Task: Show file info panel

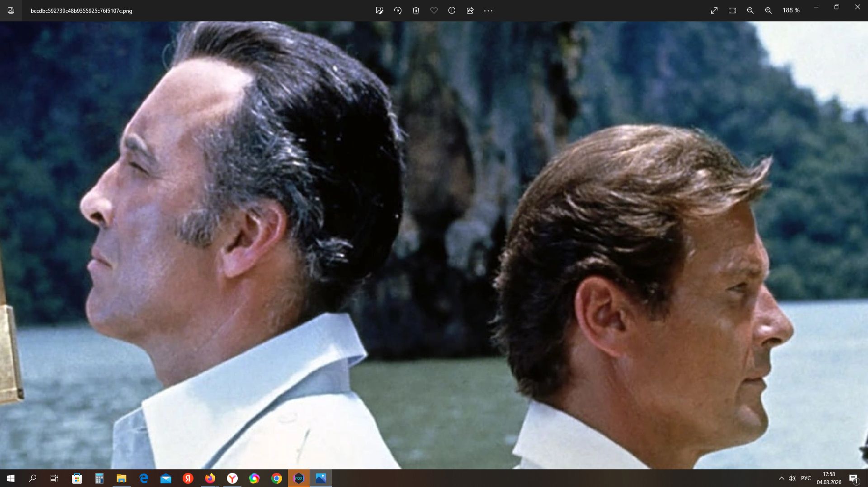Action: point(452,10)
